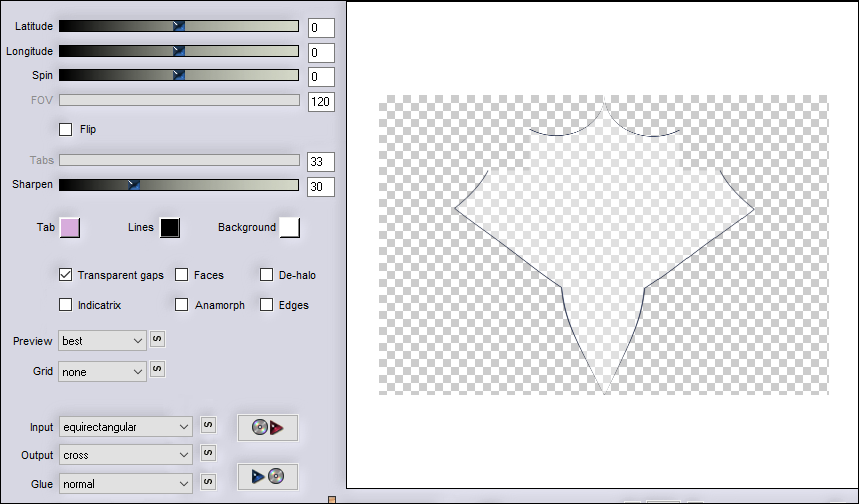Click the load preset disc-play button

click(x=267, y=427)
